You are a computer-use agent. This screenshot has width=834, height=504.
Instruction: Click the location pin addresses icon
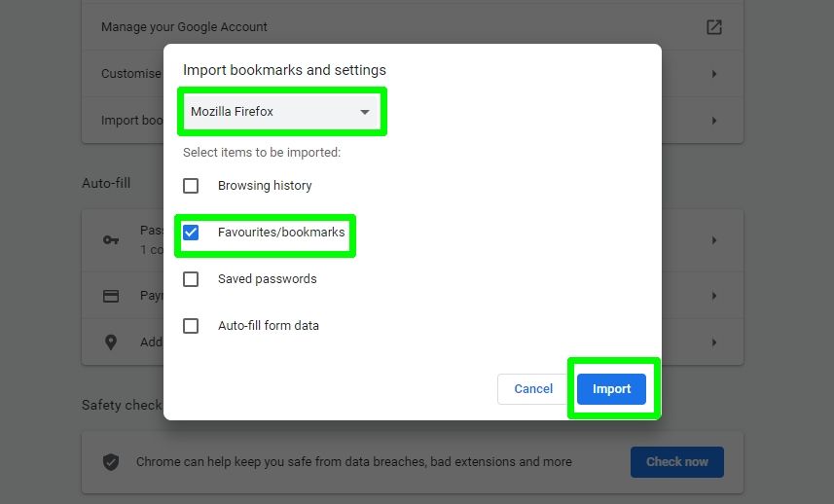[x=111, y=342]
